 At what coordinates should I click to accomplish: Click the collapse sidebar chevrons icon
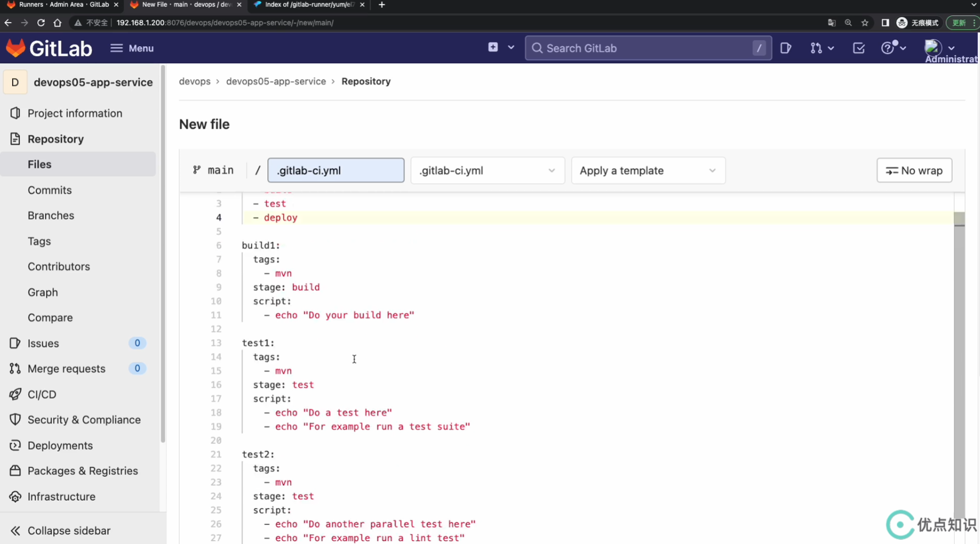pyautogui.click(x=15, y=531)
